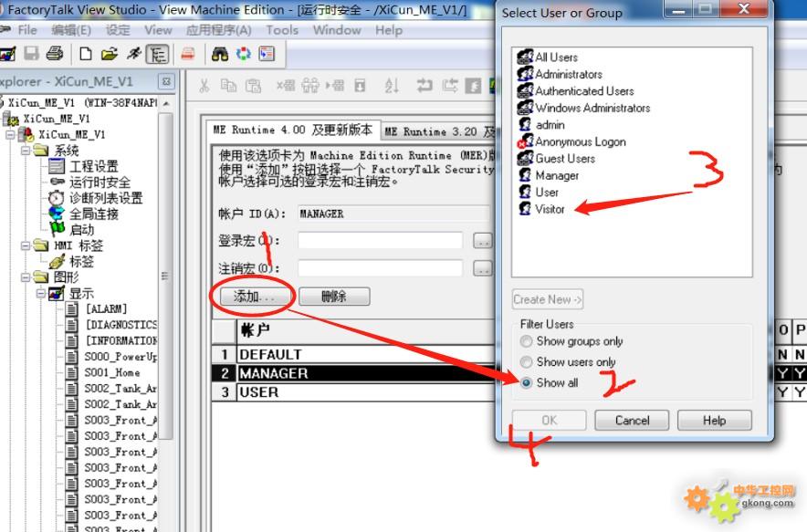Click the New blank page toolbar icon
Screen dimensions: 807x532
coord(86,54)
